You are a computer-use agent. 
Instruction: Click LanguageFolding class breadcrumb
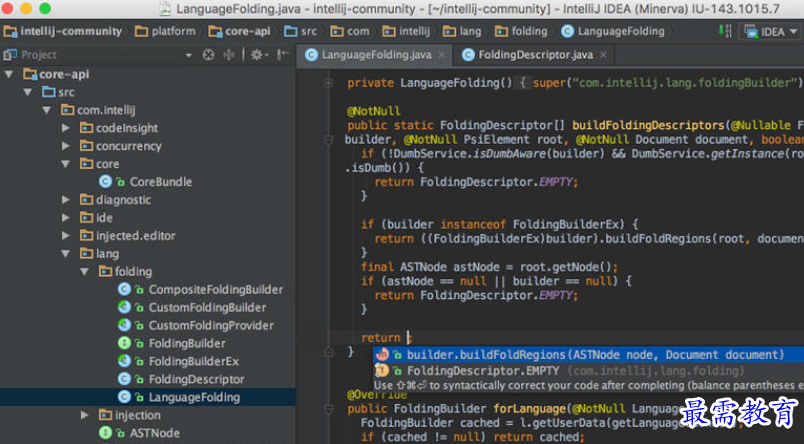tap(613, 31)
